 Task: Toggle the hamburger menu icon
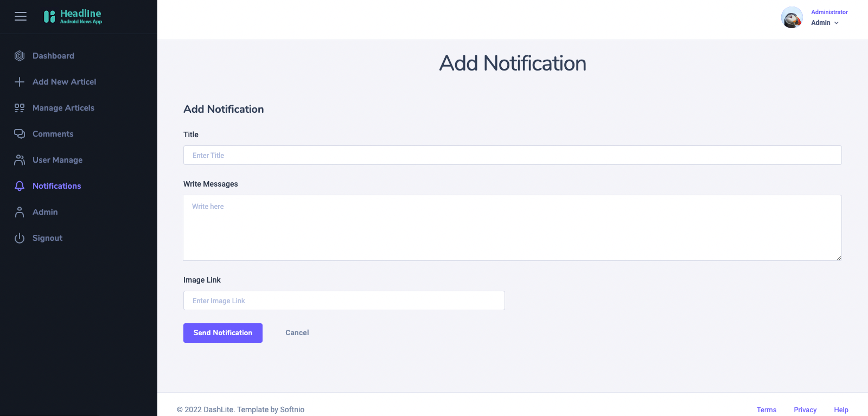[x=21, y=16]
